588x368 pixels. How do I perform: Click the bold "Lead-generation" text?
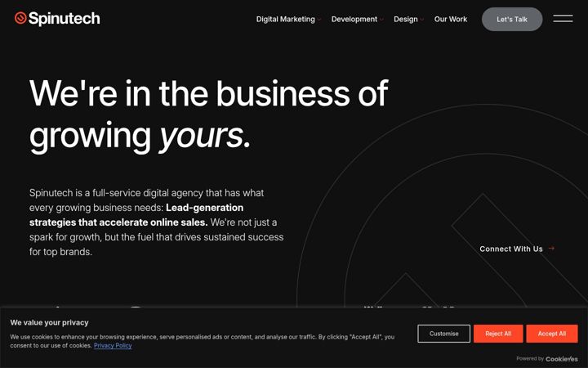(x=204, y=208)
